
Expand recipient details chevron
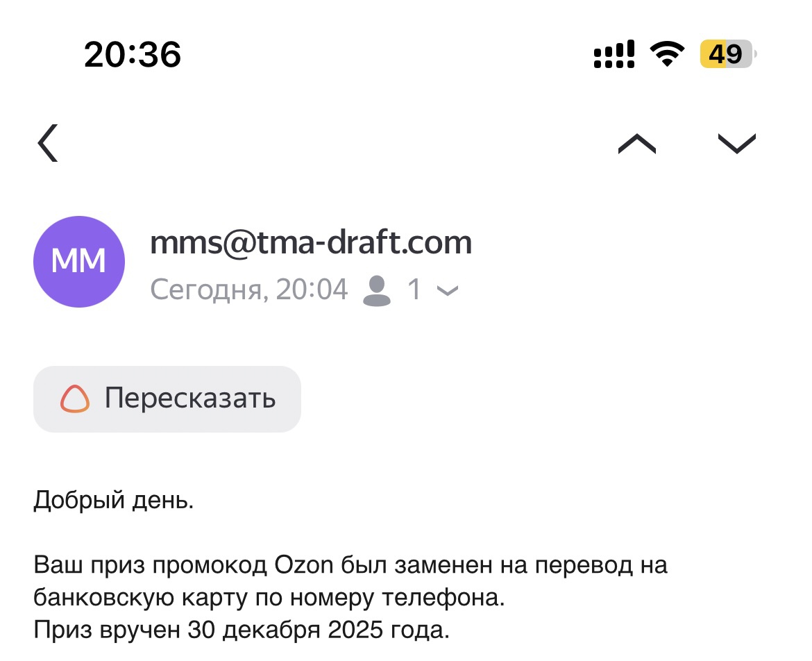(x=448, y=292)
